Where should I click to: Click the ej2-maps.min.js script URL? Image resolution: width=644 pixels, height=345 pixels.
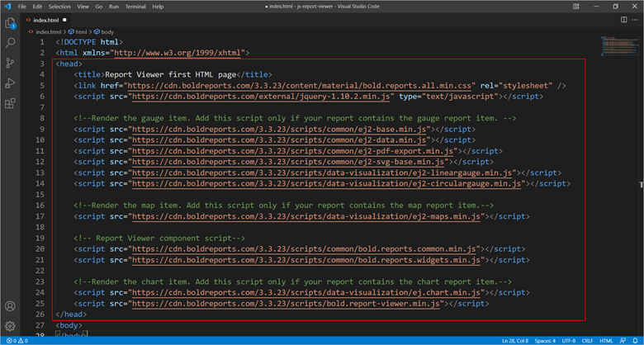coord(307,216)
